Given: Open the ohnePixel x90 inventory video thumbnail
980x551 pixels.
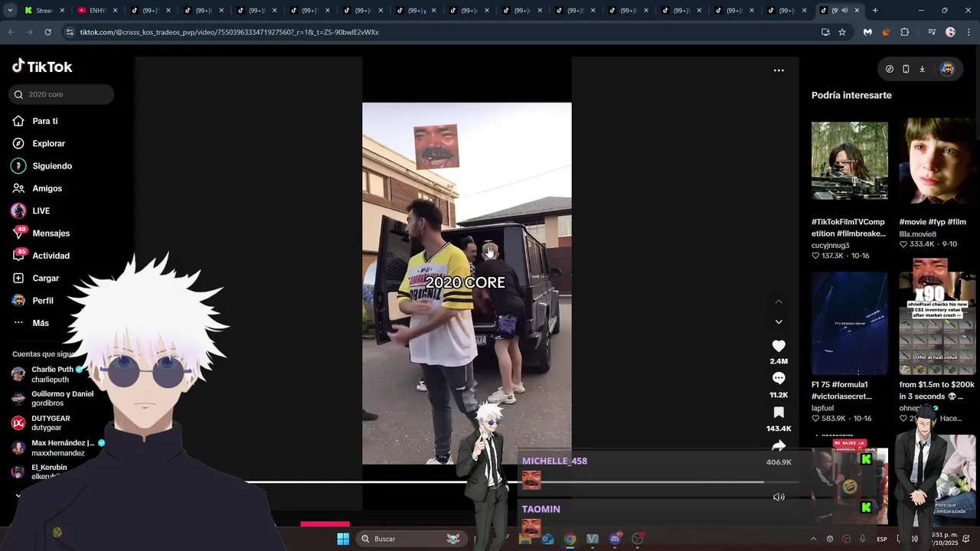Looking at the screenshot, I should point(937,324).
